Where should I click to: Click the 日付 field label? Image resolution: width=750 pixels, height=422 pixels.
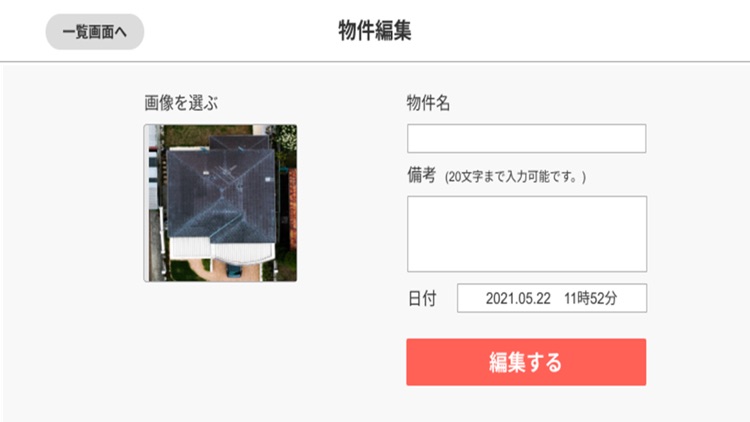click(422, 299)
